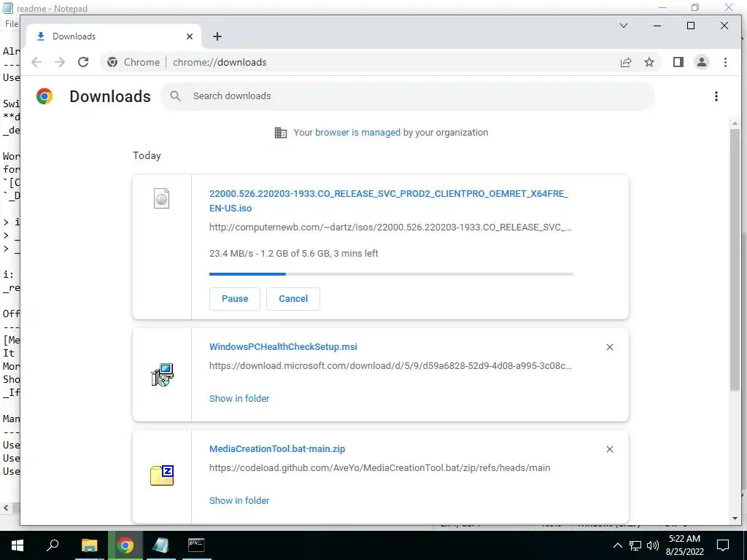This screenshot has width=747, height=560.
Task: Open Chrome's three-dot main menu
Action: (x=725, y=63)
